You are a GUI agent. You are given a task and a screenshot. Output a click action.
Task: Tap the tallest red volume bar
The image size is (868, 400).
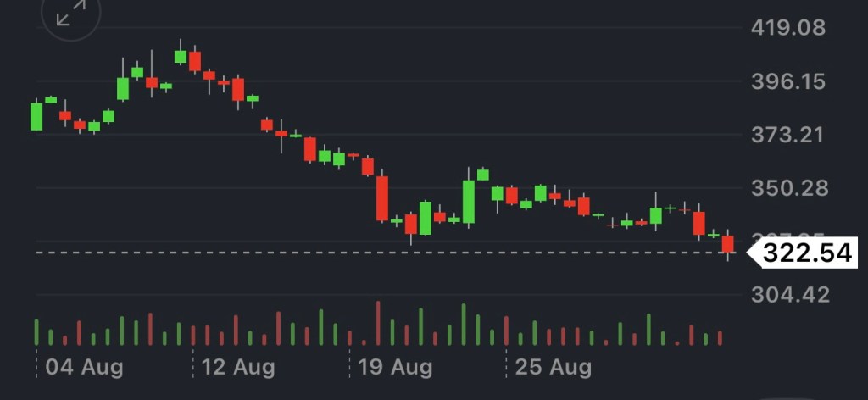378,323
